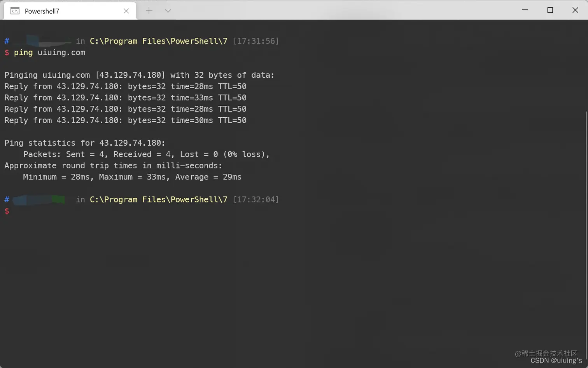
Task: Click the reply line with time=33ms
Action: pyautogui.click(x=125, y=98)
